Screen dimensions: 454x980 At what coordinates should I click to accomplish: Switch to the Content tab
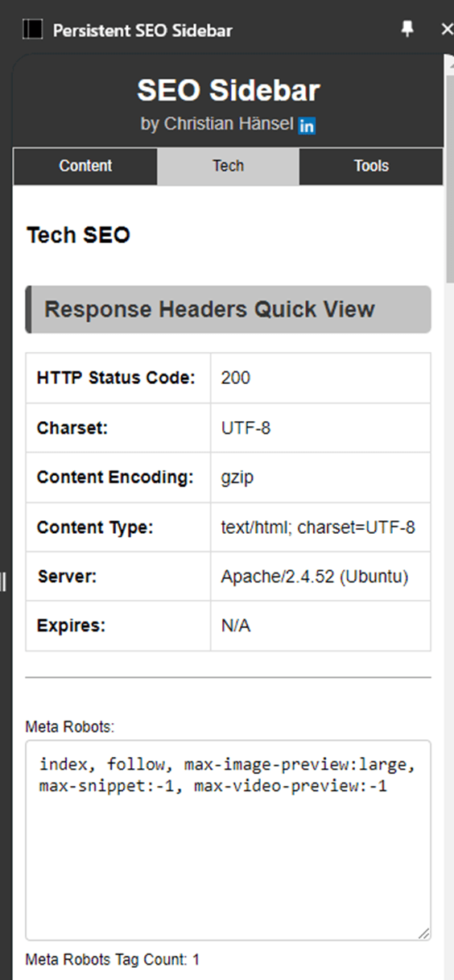[85, 166]
